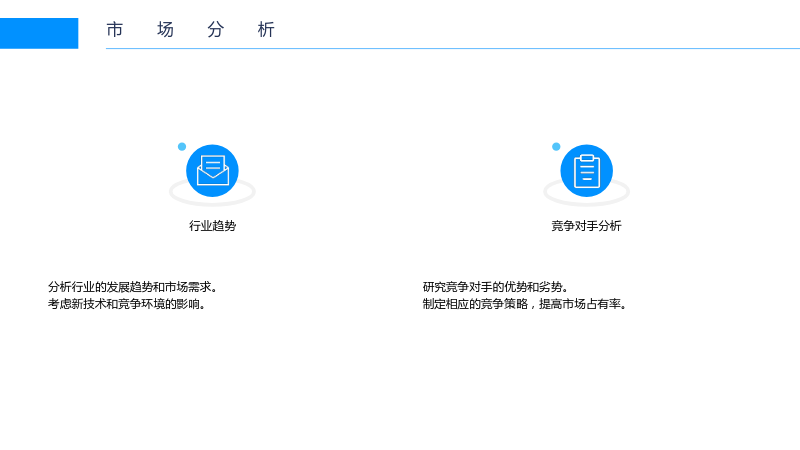The image size is (800, 450).
Task: Click the clipboard icon
Action: [587, 171]
